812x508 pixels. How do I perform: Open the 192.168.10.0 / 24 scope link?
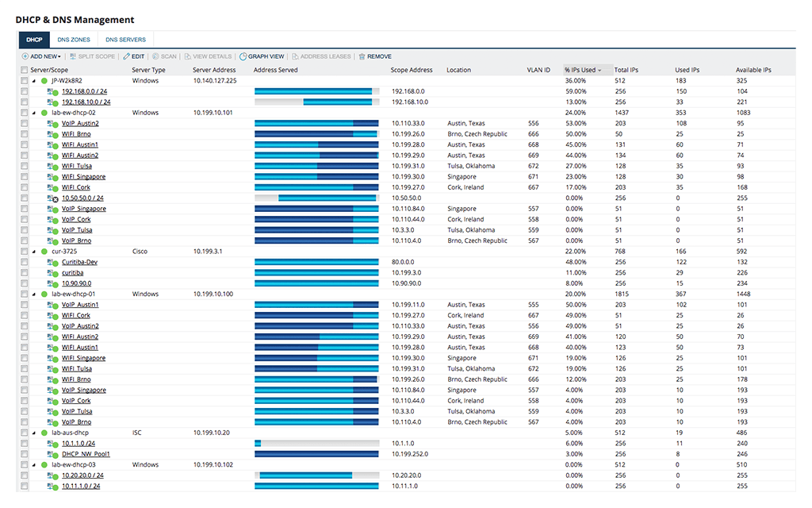86,102
